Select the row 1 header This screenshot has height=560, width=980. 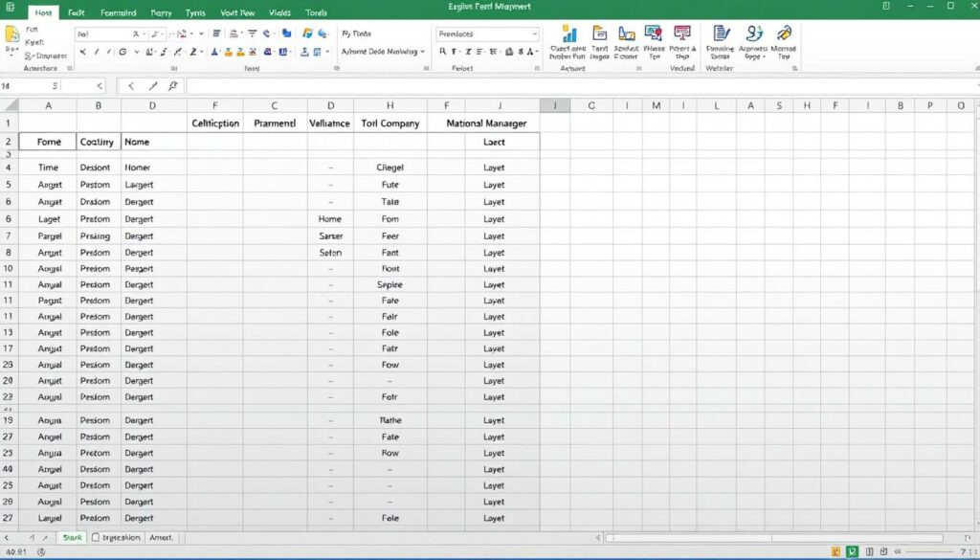(9, 123)
